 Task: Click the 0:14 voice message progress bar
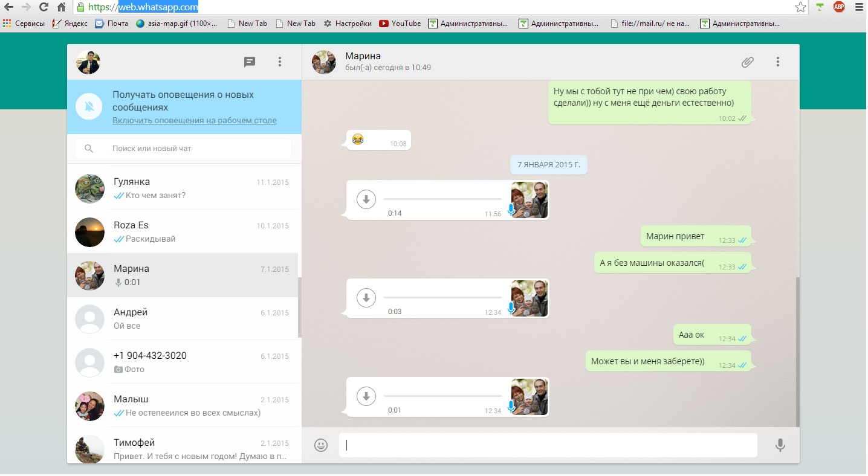pos(442,199)
